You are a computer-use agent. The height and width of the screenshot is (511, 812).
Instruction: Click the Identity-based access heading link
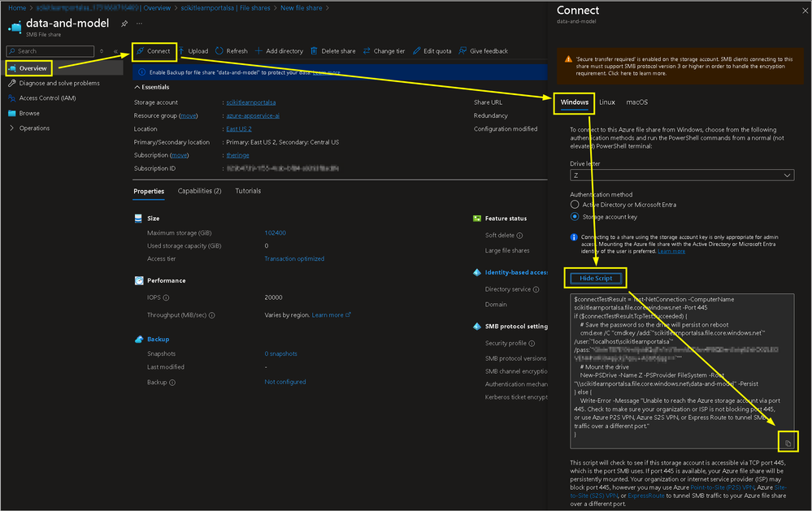point(516,273)
